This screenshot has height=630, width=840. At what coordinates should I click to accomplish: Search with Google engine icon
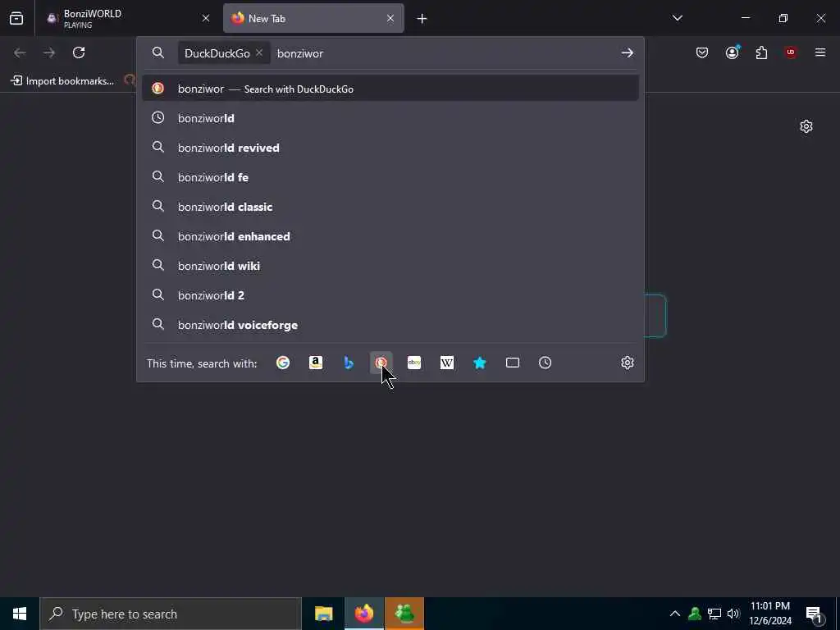coord(283,363)
